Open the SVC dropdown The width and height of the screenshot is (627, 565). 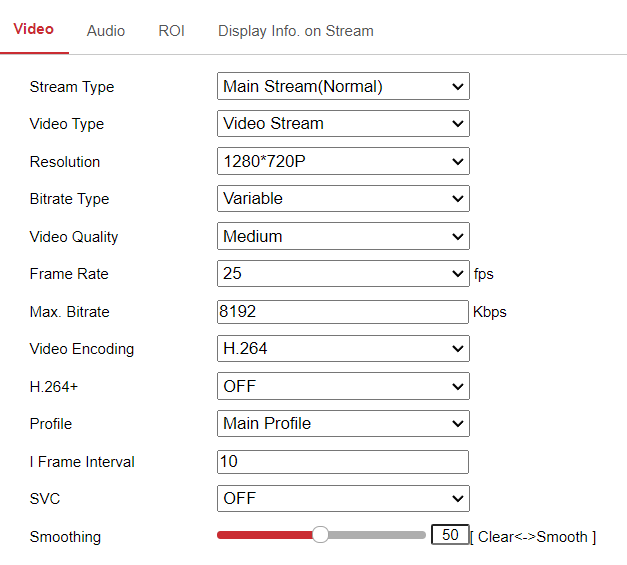[343, 499]
